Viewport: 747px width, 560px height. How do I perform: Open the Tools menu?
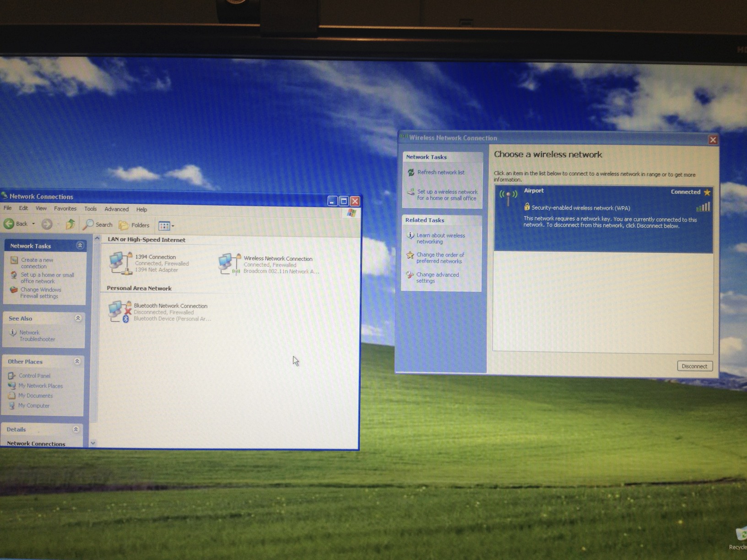click(91, 209)
